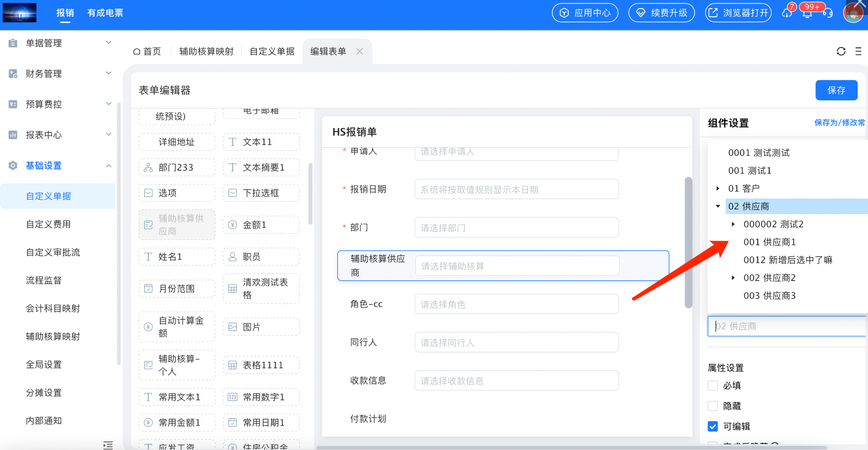Collapse the sidebar with the bottom icon

click(107, 445)
